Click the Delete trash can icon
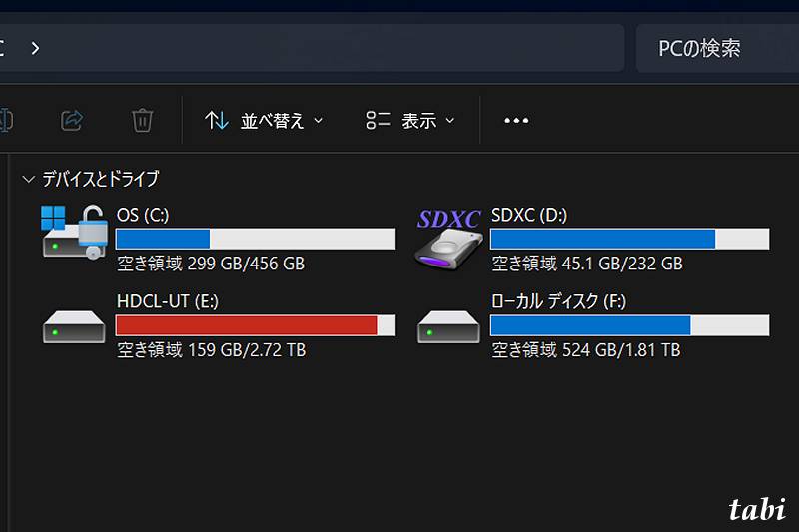 point(142,120)
